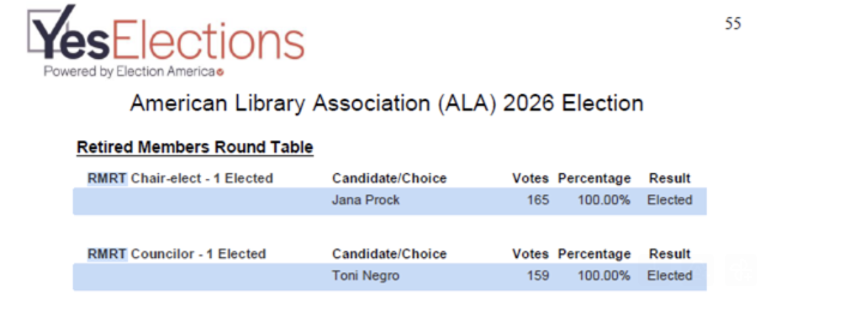Click the Powered by Election America text

click(129, 72)
